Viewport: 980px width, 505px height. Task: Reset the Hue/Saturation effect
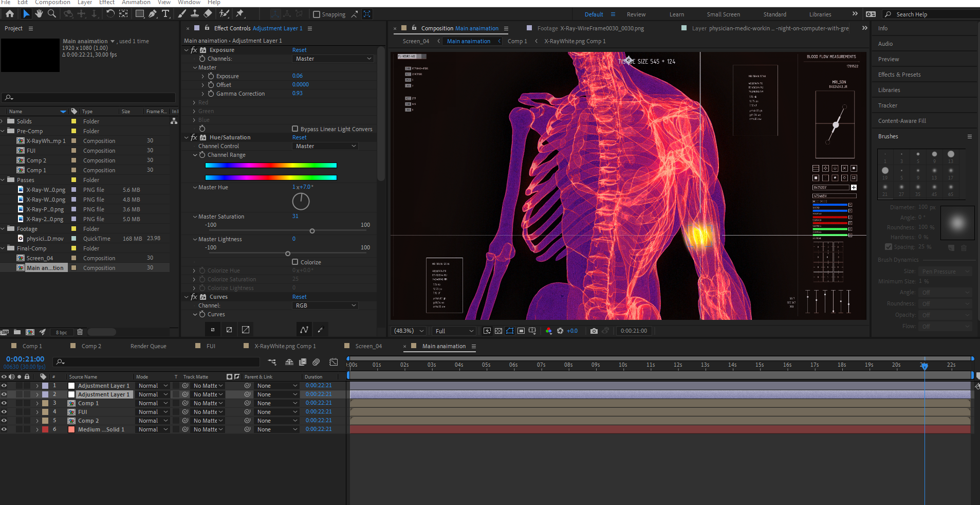click(x=299, y=137)
